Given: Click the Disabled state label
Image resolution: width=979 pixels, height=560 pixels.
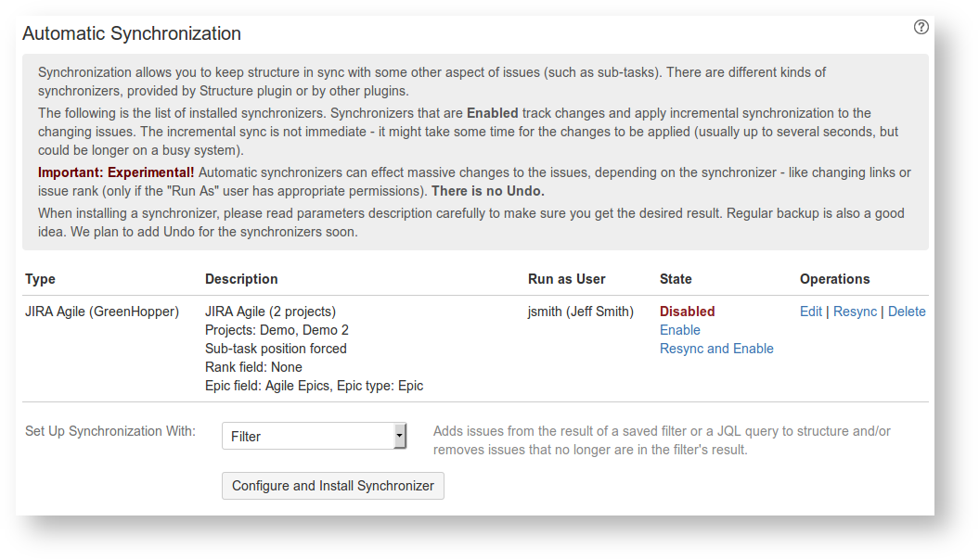Looking at the screenshot, I should pyautogui.click(x=687, y=311).
